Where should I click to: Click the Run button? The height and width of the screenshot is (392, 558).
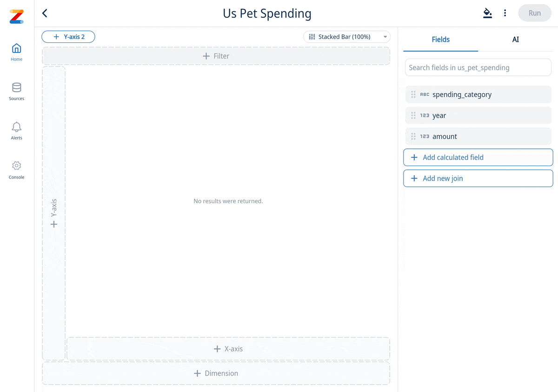tap(534, 13)
